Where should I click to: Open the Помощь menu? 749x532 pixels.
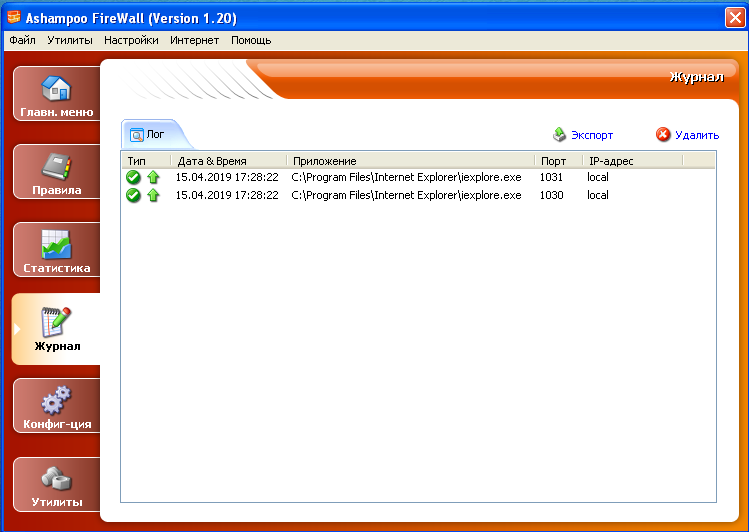pos(251,40)
